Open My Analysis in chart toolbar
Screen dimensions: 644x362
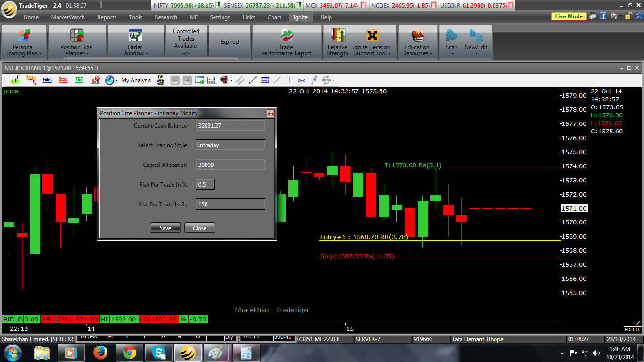click(136, 80)
